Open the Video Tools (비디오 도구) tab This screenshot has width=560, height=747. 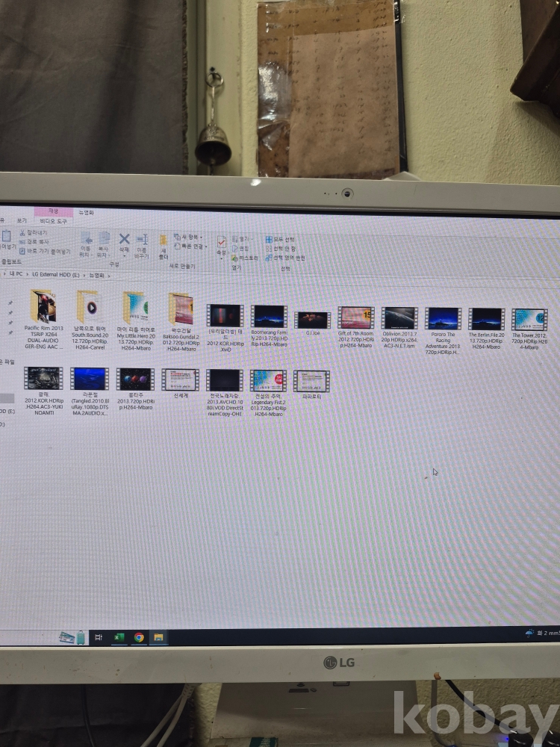53,221
